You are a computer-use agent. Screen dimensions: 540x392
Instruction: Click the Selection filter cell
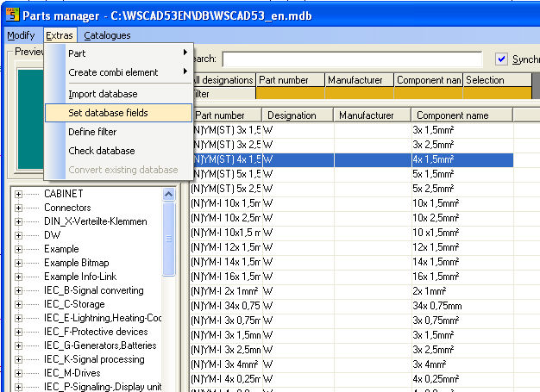coord(497,93)
